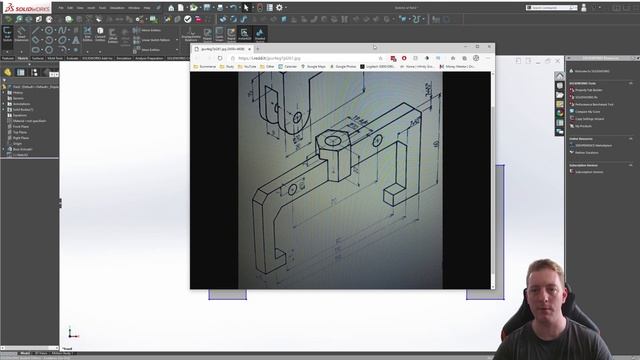640x360 pixels.
Task: Click the Exit Sketch button
Action: point(7,34)
